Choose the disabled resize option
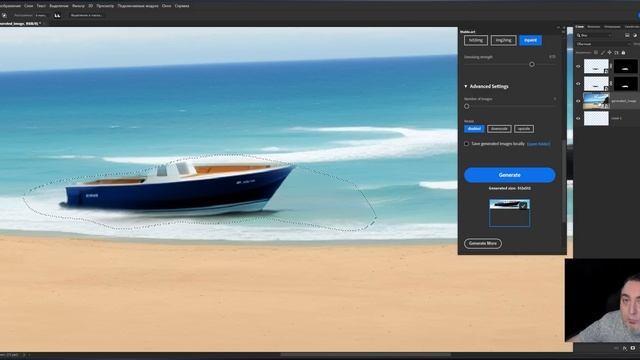 (x=474, y=129)
